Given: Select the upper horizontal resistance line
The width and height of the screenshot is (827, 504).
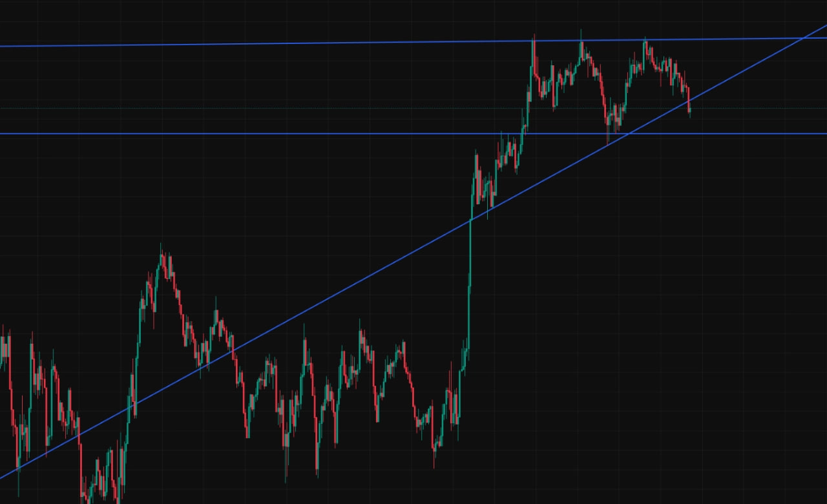Looking at the screenshot, I should (x=258, y=43).
